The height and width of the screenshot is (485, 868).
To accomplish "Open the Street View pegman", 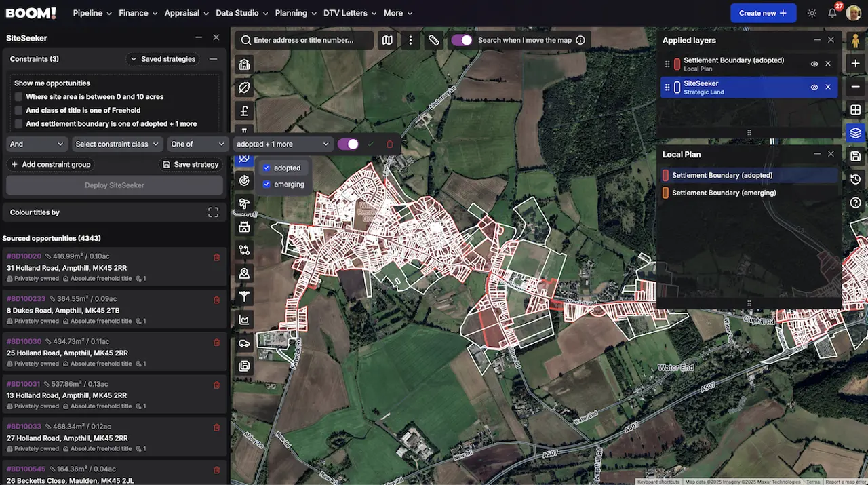I will point(855,41).
